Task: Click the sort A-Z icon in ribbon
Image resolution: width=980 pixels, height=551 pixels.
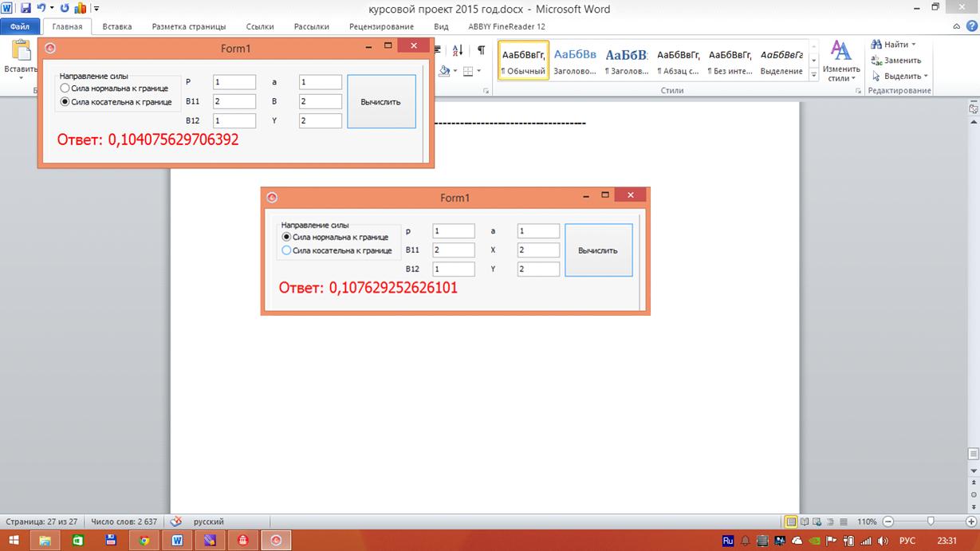Action: click(x=458, y=50)
